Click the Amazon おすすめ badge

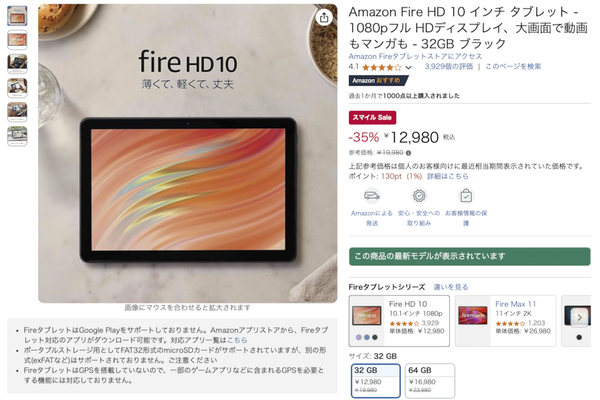pos(378,80)
